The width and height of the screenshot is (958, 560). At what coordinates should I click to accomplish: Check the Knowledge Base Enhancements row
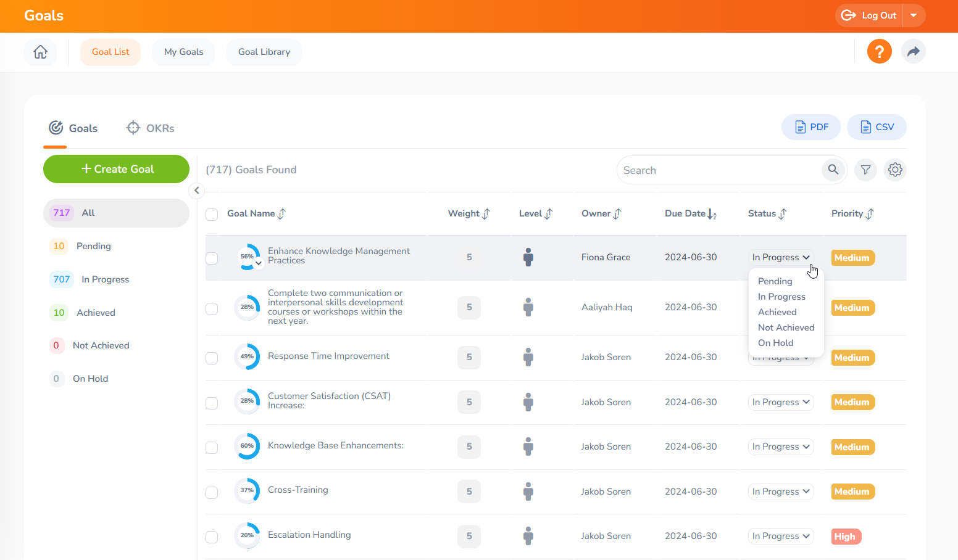point(212,448)
